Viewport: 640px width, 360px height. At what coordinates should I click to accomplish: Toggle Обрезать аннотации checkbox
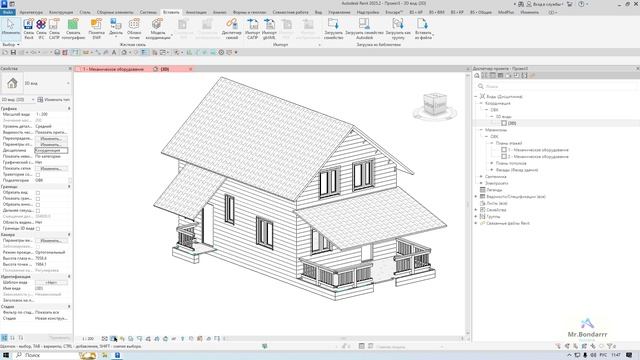pyautogui.click(x=38, y=204)
